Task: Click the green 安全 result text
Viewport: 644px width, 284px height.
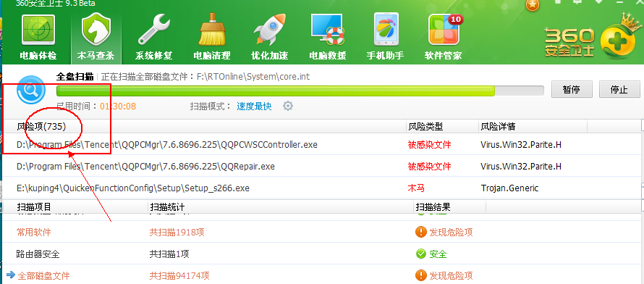Action: tap(438, 254)
